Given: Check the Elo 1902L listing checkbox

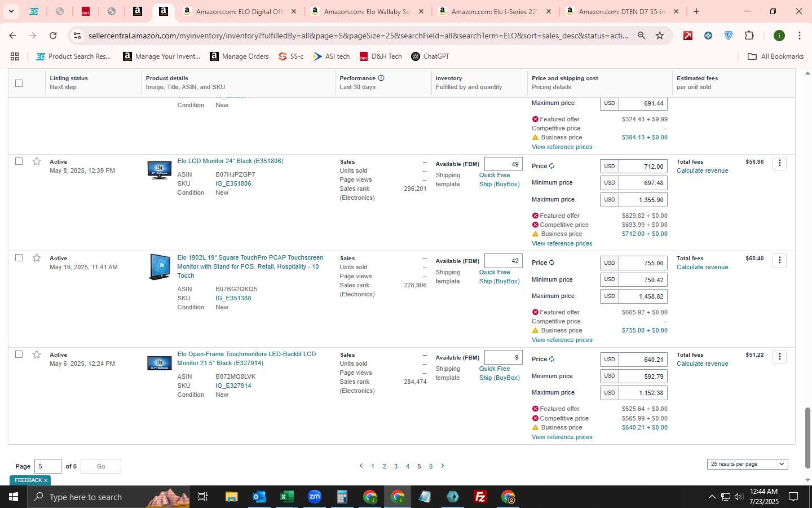Looking at the screenshot, I should point(19,258).
